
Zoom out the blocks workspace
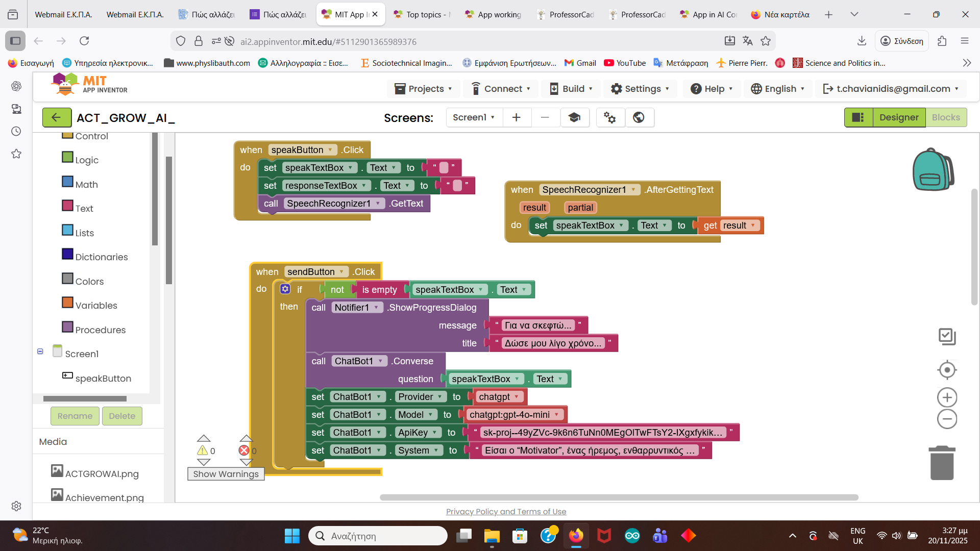[x=947, y=419]
